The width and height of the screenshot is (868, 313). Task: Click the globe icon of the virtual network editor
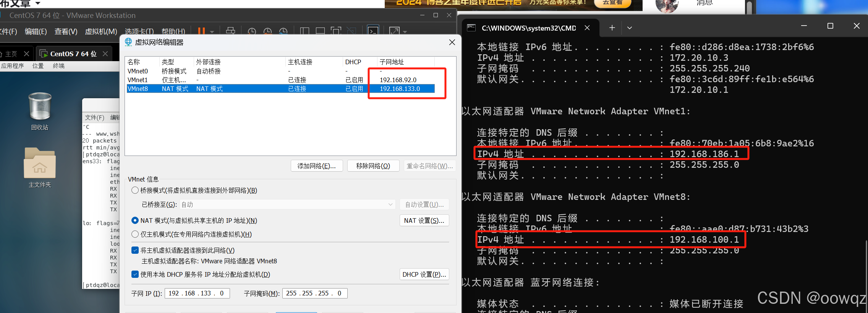coord(128,42)
